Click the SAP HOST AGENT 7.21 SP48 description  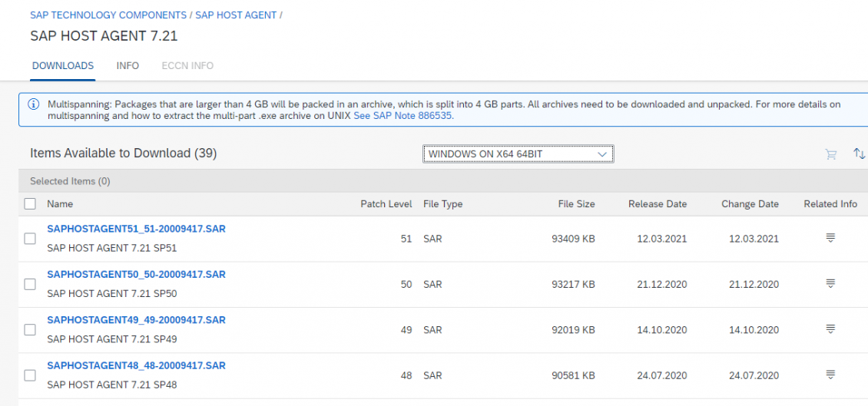[112, 385]
